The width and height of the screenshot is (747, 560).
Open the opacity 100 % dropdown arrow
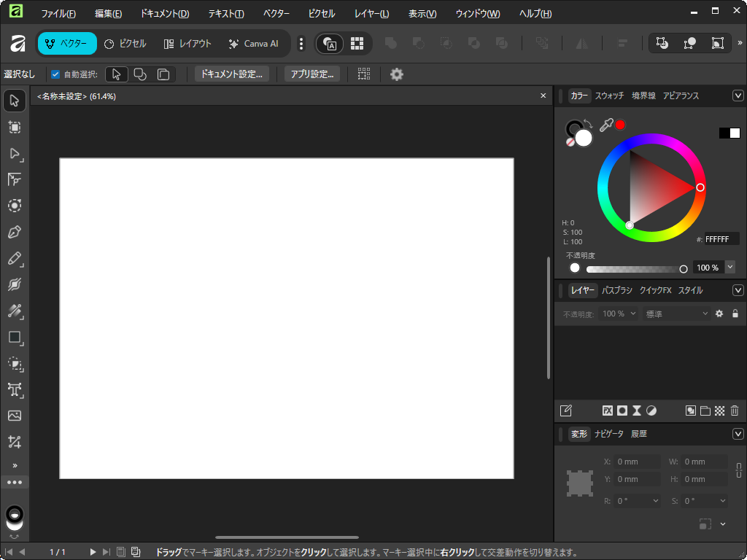[x=729, y=268]
